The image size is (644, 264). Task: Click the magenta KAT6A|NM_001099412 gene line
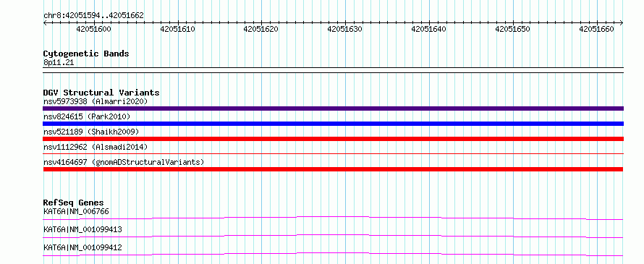(x=333, y=254)
